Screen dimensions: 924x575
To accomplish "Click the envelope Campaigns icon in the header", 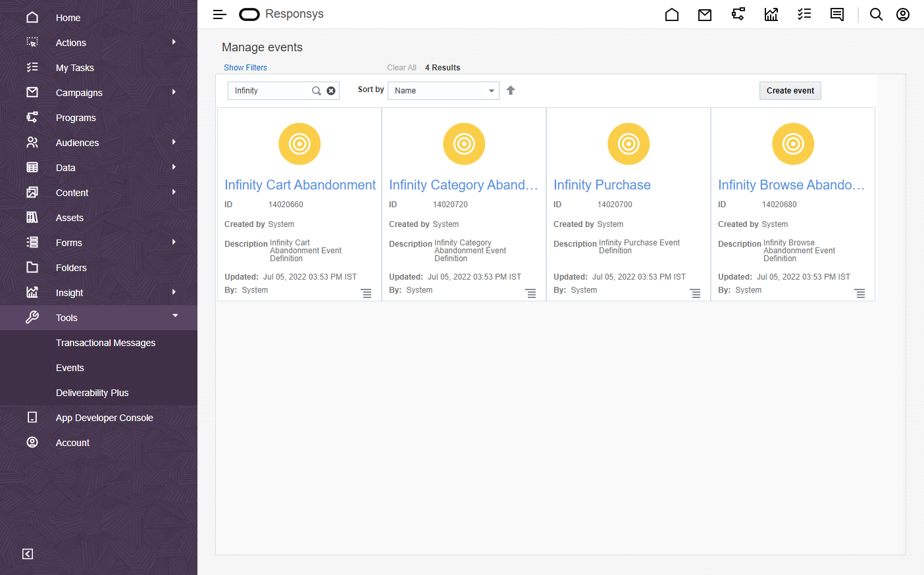I will click(705, 14).
